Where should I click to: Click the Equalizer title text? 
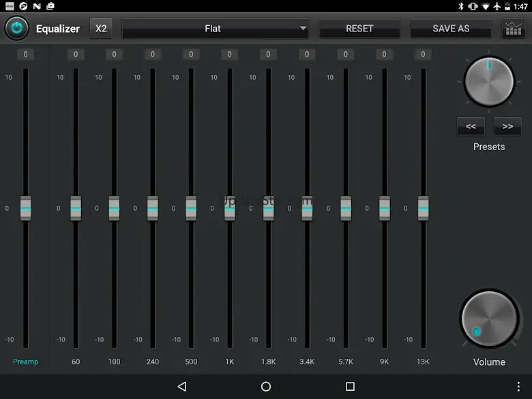coord(58,29)
